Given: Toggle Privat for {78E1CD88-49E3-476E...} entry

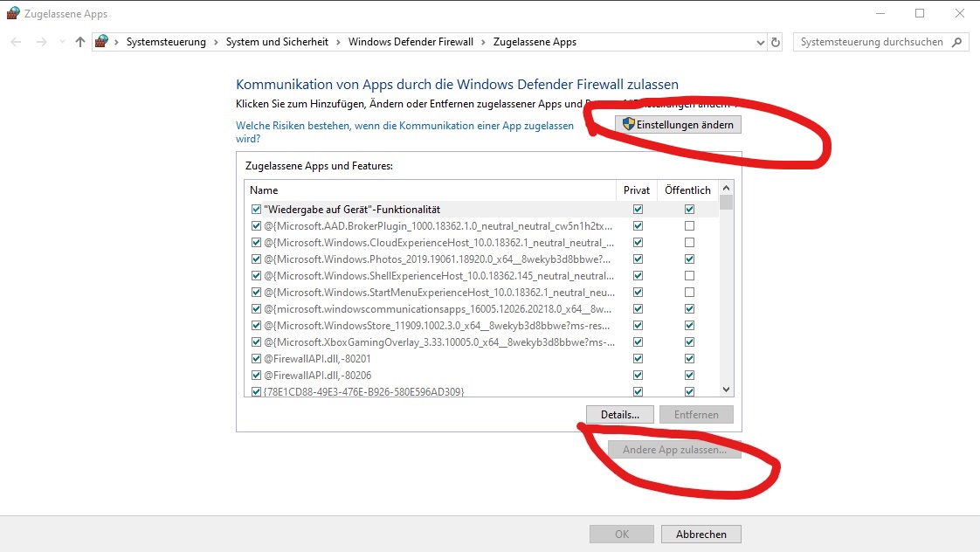Looking at the screenshot, I should (638, 392).
